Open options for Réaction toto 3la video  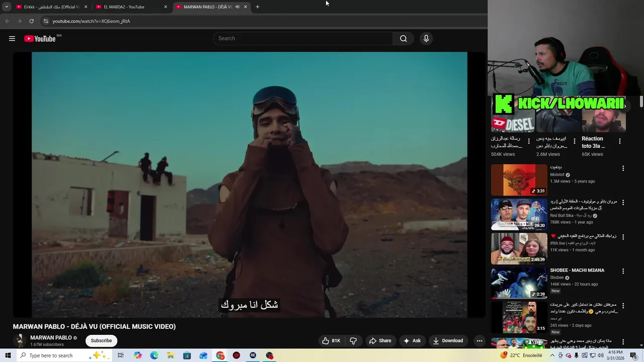620,141
